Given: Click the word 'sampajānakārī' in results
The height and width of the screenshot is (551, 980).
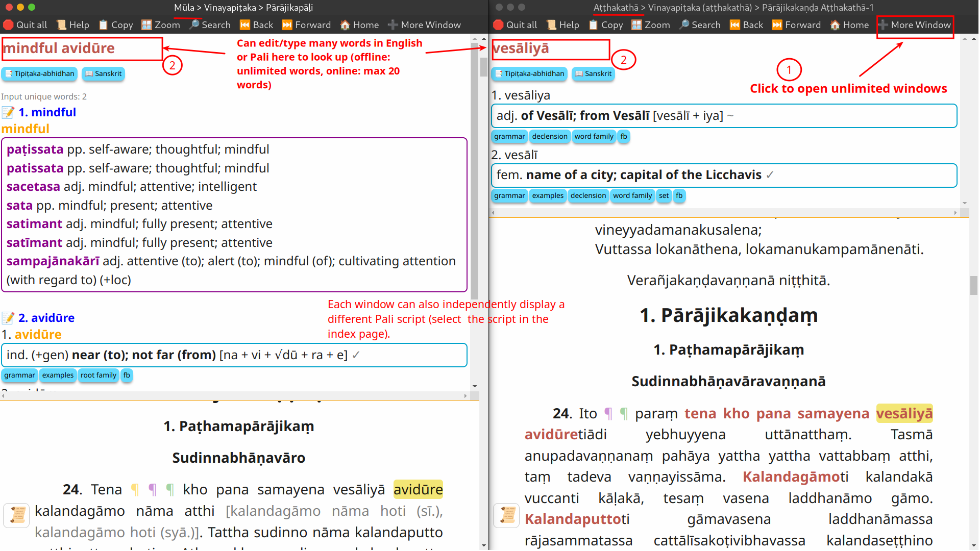Looking at the screenshot, I should [x=53, y=261].
